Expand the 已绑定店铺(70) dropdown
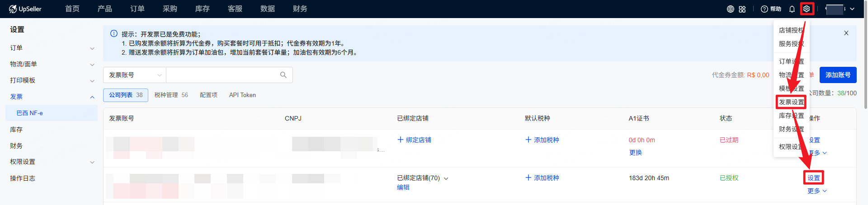The image size is (868, 205). point(446,178)
